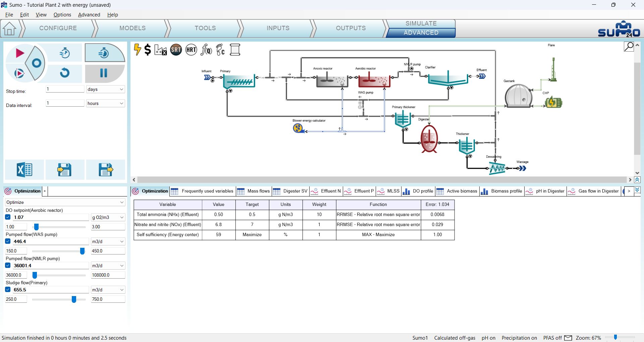Click the save with arrow disk icon
The height and width of the screenshot is (342, 644).
point(106,170)
